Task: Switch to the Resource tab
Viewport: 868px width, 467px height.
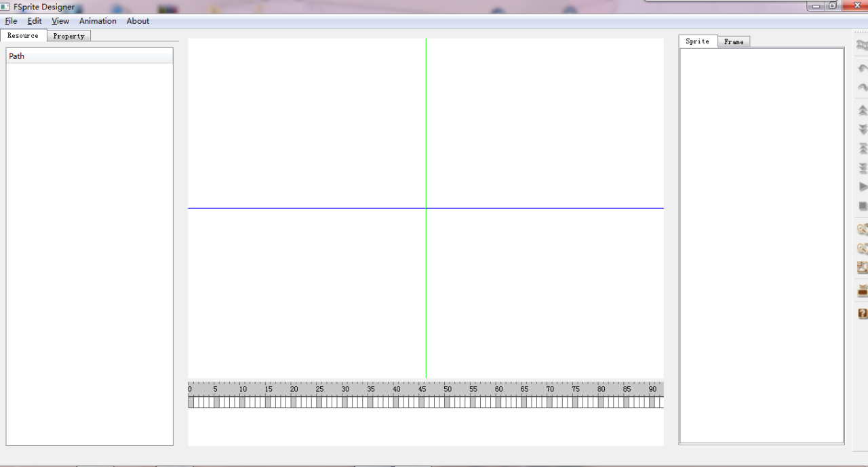Action: [23, 35]
